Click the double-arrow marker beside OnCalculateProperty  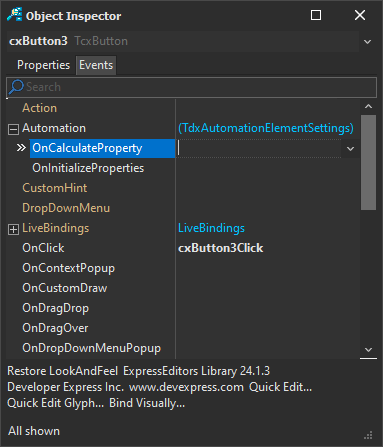point(21,148)
